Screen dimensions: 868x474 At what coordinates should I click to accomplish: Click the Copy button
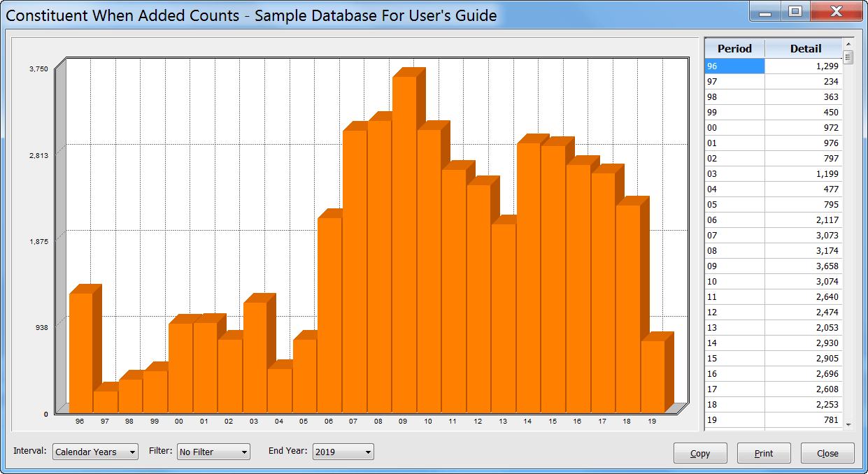tap(699, 452)
